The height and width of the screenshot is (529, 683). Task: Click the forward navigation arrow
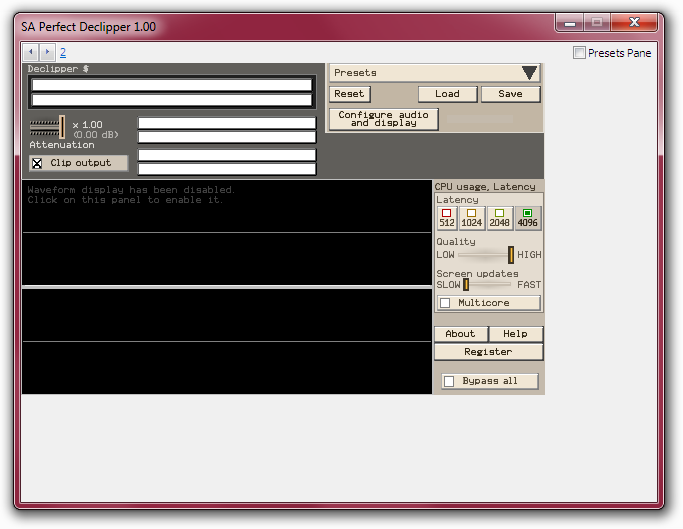(x=47, y=52)
